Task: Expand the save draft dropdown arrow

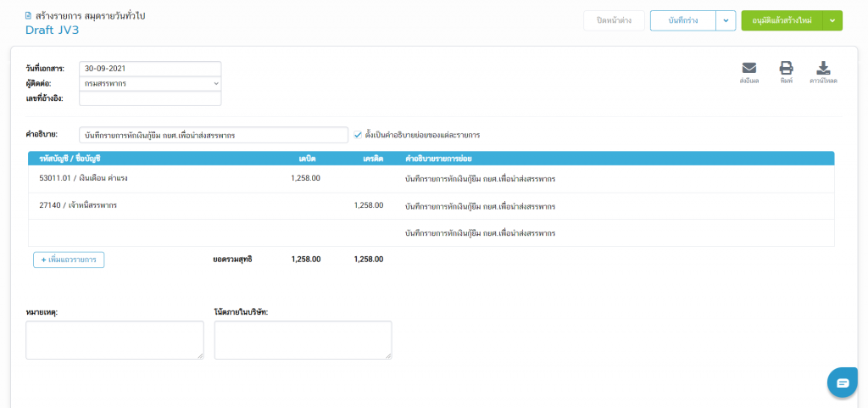Action: [x=726, y=20]
